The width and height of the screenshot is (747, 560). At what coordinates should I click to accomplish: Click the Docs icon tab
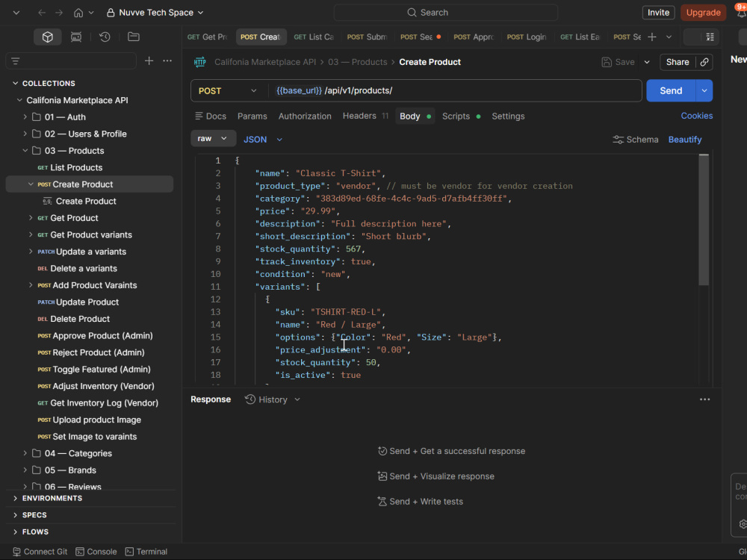211,116
